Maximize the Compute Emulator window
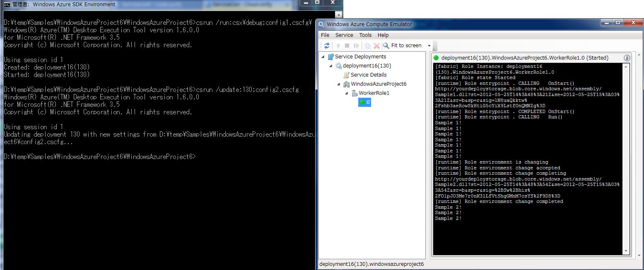 617,22
